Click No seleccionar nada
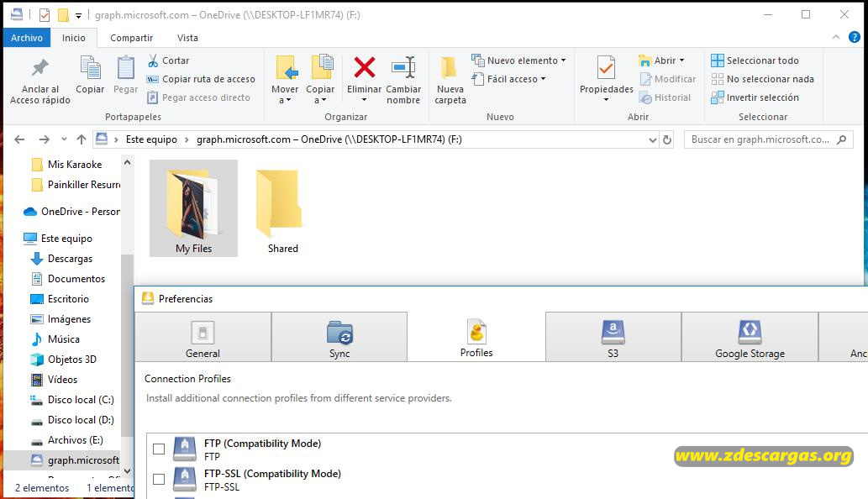This screenshot has height=499, width=868. click(x=762, y=79)
